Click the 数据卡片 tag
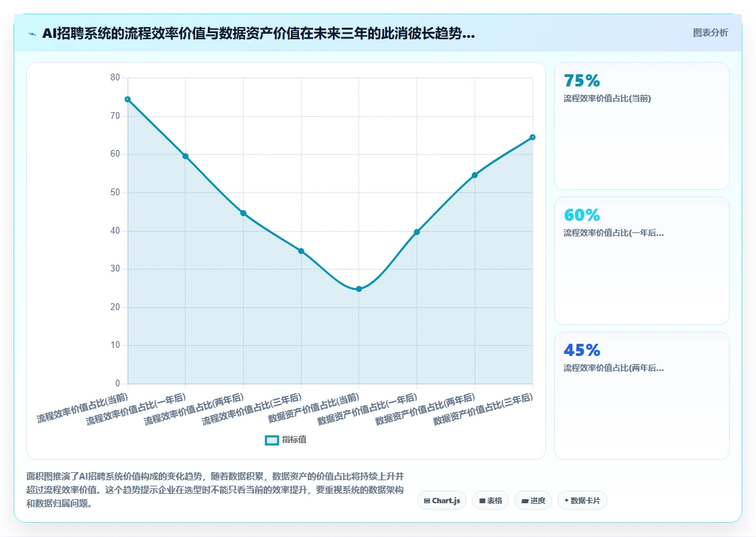This screenshot has width=756, height=537. [582, 501]
